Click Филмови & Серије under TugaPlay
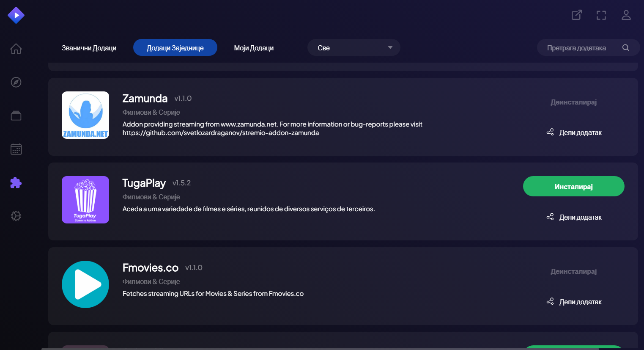The width and height of the screenshot is (644, 350). [x=151, y=197]
